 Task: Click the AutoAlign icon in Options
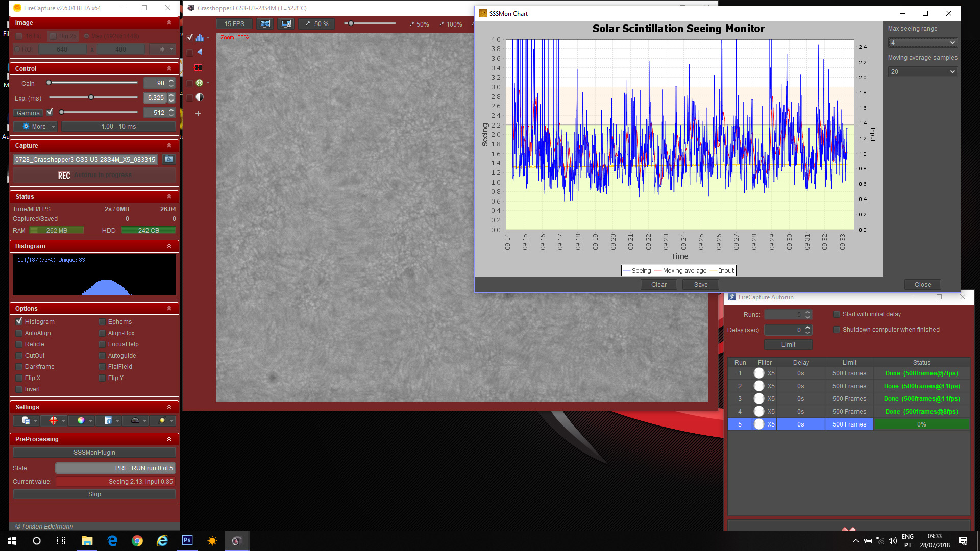click(19, 332)
